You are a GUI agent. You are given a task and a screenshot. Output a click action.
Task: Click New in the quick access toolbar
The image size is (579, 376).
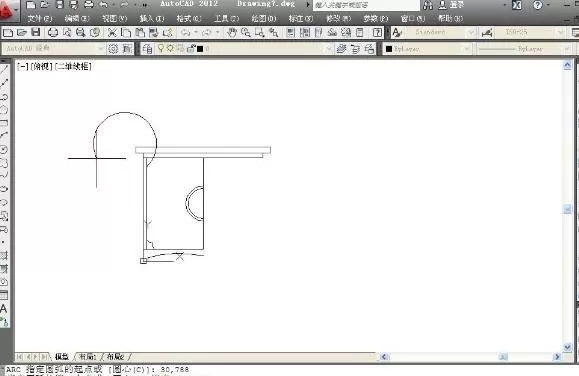pyautogui.click(x=31, y=5)
